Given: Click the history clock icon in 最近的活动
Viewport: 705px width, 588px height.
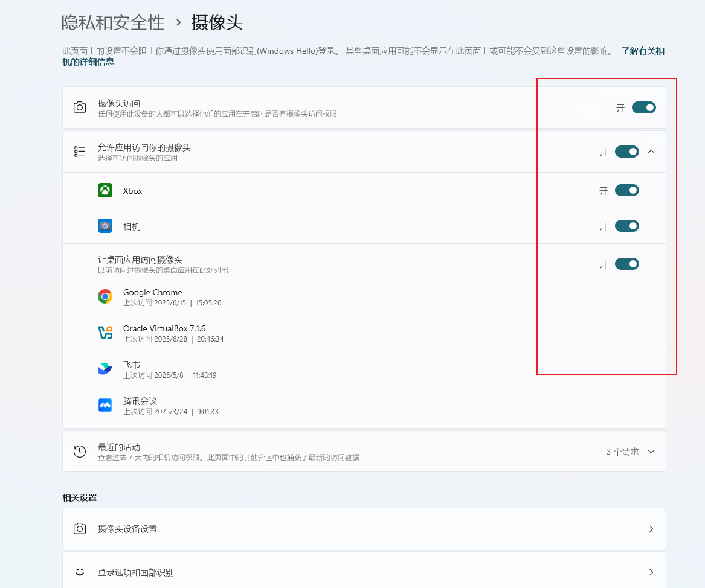Looking at the screenshot, I should point(80,452).
